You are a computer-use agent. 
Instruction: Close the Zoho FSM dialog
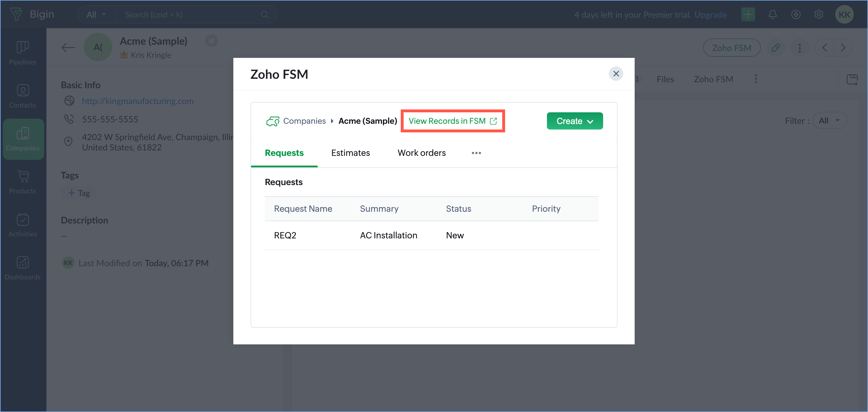616,73
